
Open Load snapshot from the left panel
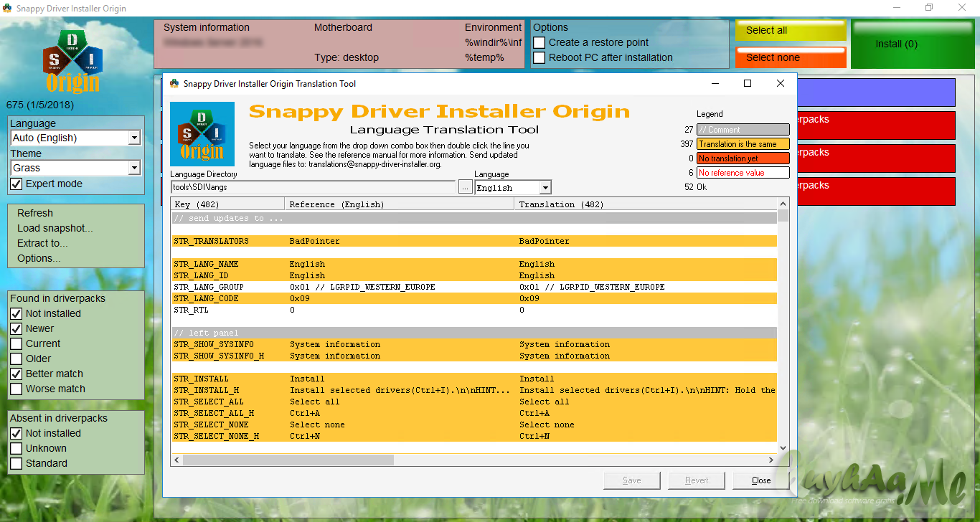click(55, 228)
